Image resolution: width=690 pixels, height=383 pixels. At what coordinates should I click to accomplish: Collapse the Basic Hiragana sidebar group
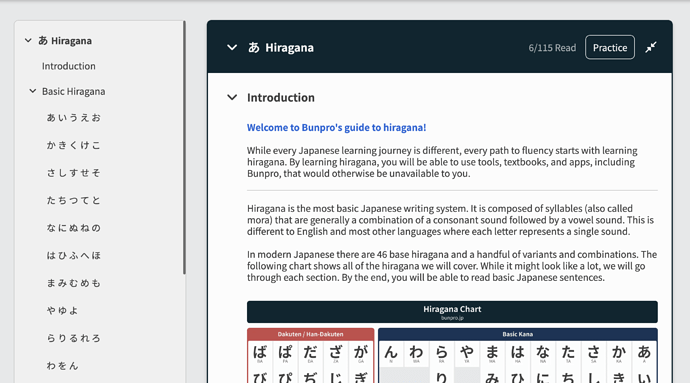pos(33,91)
